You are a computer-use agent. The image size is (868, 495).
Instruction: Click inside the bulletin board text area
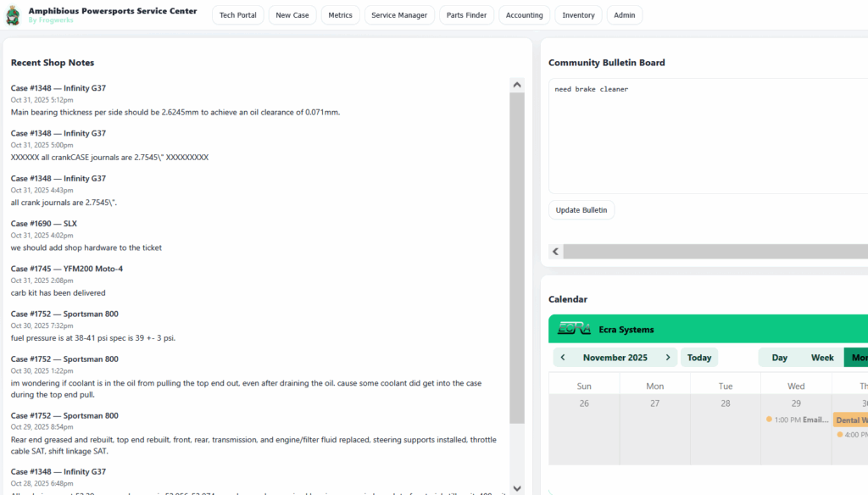[704, 136]
